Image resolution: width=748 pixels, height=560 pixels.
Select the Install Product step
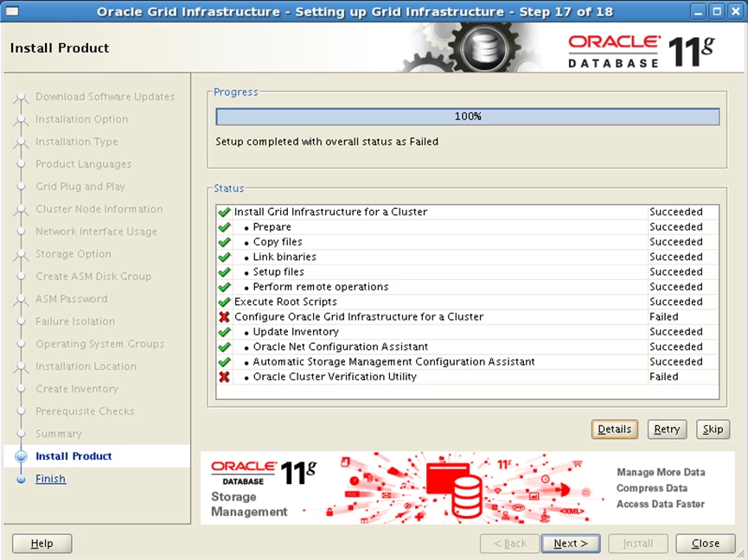point(74,456)
